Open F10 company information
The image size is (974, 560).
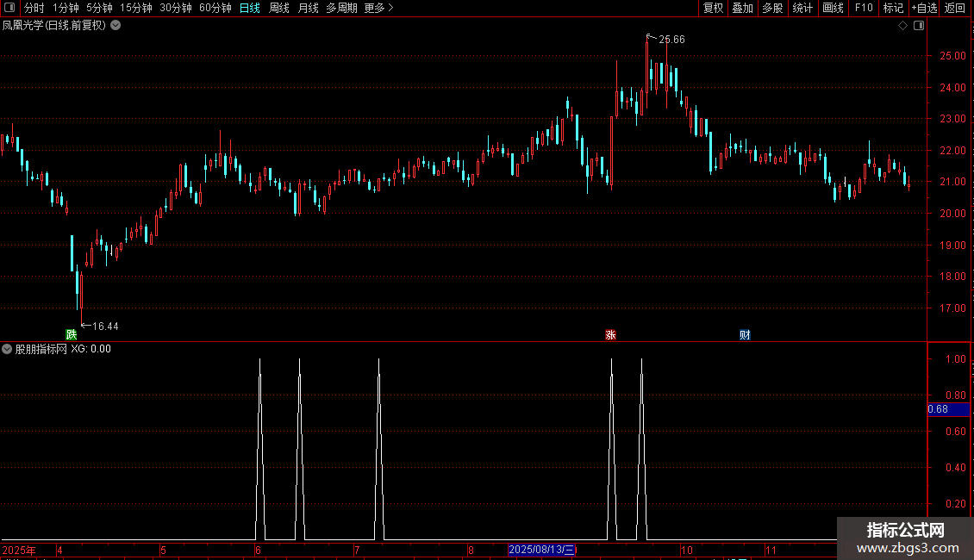click(864, 8)
